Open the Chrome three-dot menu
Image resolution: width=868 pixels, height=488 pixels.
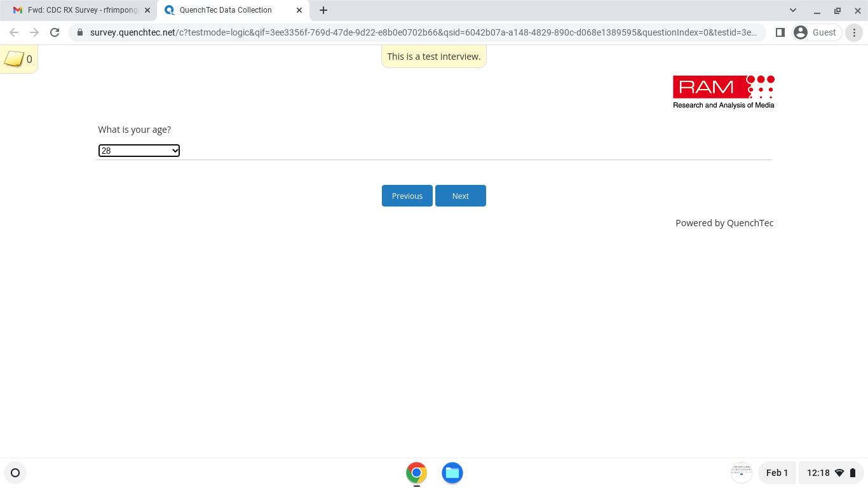855,32
